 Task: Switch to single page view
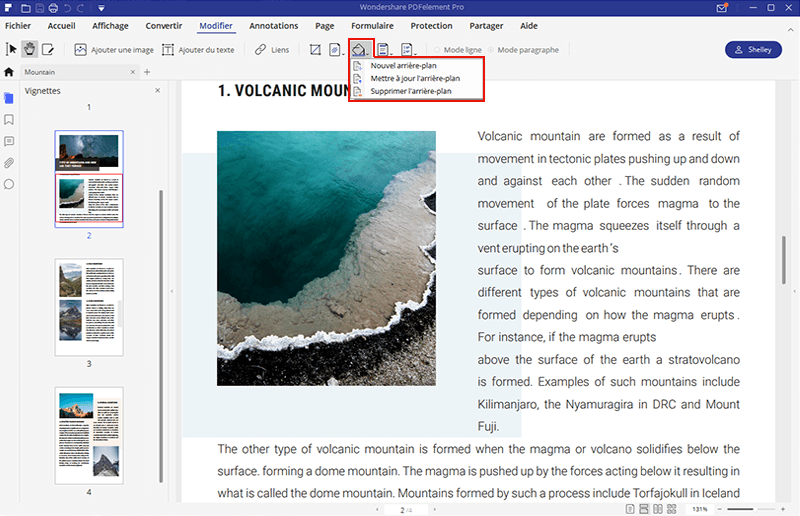(630, 509)
